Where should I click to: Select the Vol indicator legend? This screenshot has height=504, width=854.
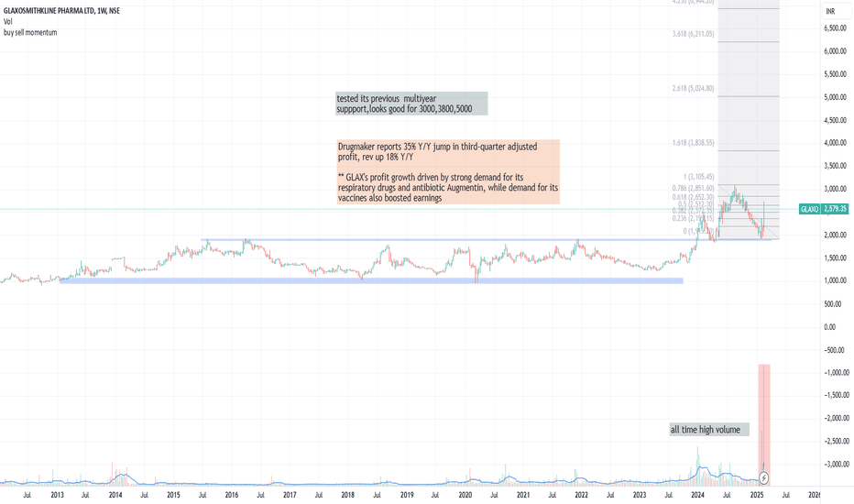click(x=7, y=22)
